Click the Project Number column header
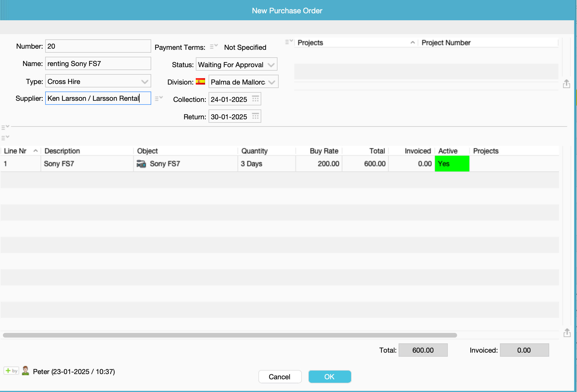577x392 pixels. [446, 43]
